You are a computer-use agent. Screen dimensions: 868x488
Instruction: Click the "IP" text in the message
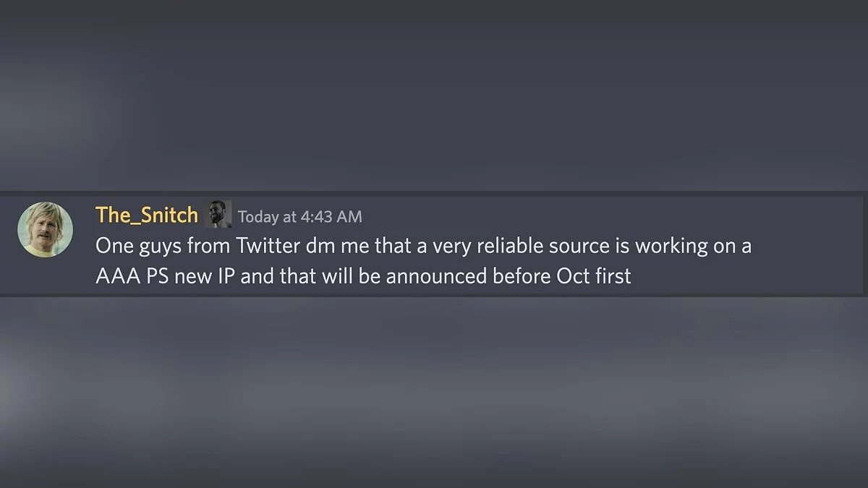(225, 276)
